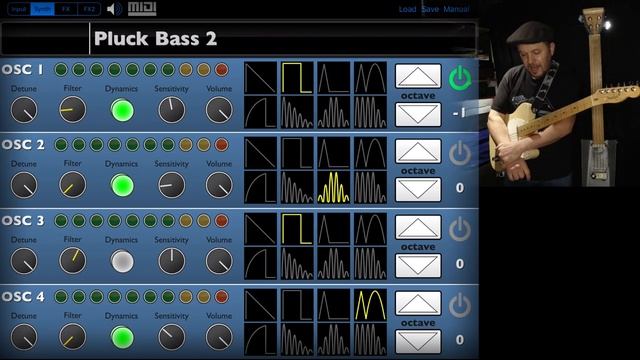Pick OSC 3 double-hump waveform
This screenshot has height=360, width=640.
370,229
